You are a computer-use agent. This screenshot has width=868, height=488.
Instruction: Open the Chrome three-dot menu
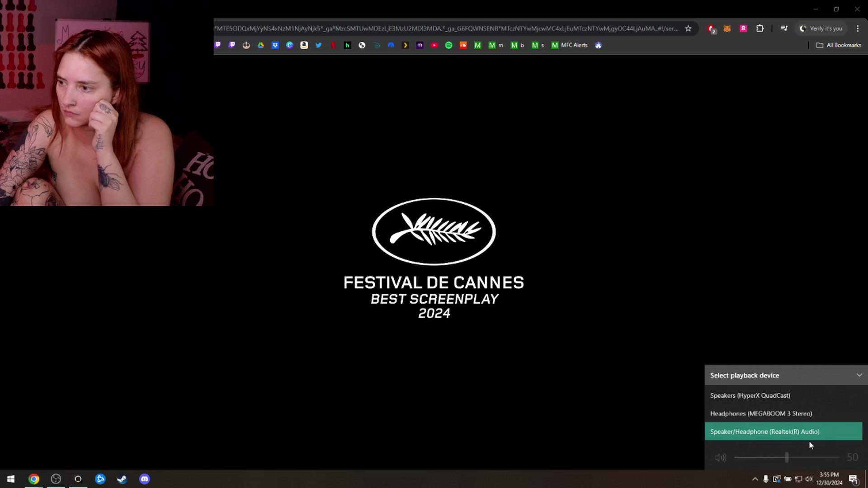pyautogui.click(x=858, y=28)
